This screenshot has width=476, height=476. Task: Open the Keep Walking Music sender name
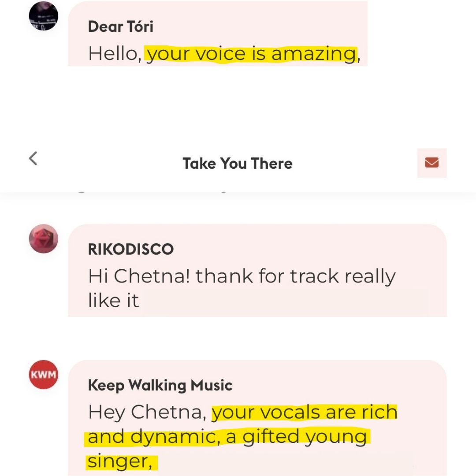click(160, 386)
